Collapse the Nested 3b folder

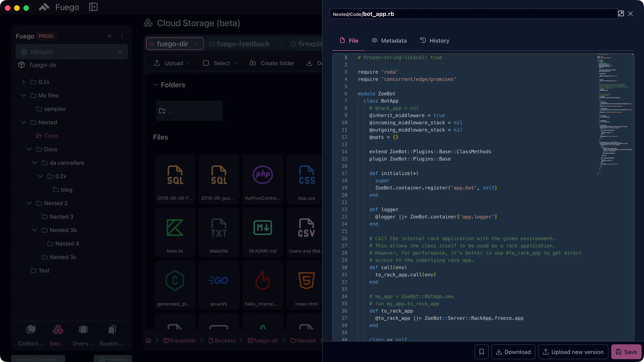coord(35,230)
